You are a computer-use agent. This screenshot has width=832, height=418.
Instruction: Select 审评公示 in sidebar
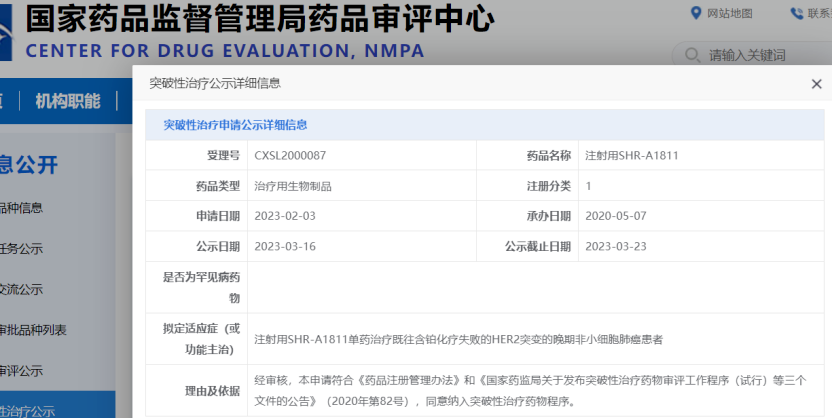(x=21, y=371)
